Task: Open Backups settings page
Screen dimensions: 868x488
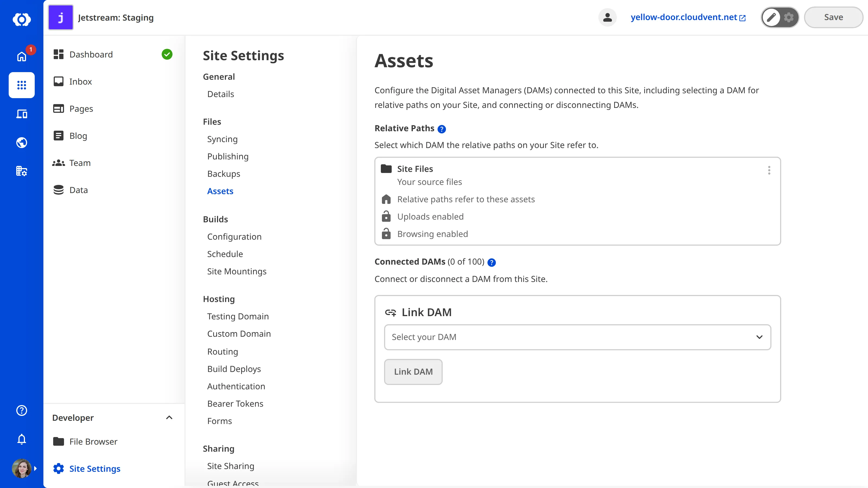Action: point(224,174)
